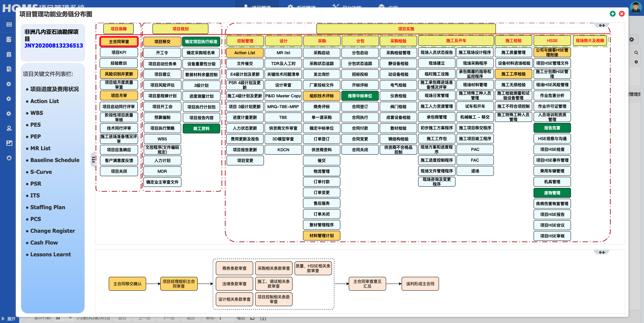The image size is (644, 323).
Task: Expand the sidebar with 展开 button
Action: 8,319
